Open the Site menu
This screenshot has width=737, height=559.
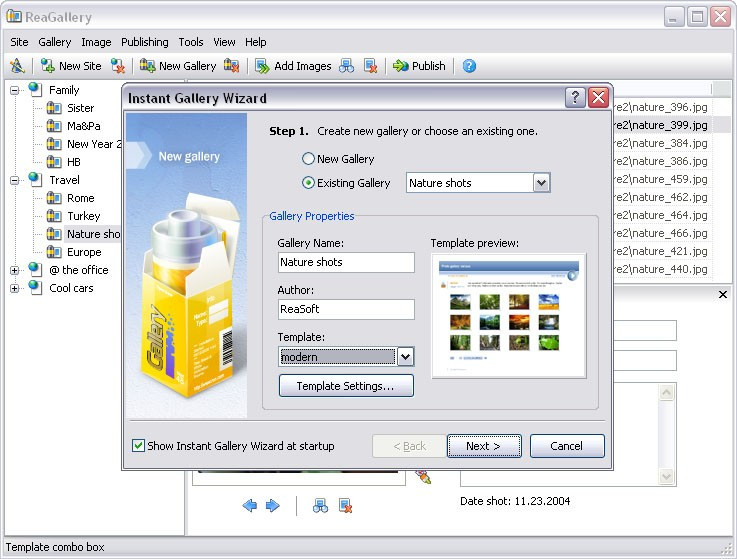[x=19, y=42]
